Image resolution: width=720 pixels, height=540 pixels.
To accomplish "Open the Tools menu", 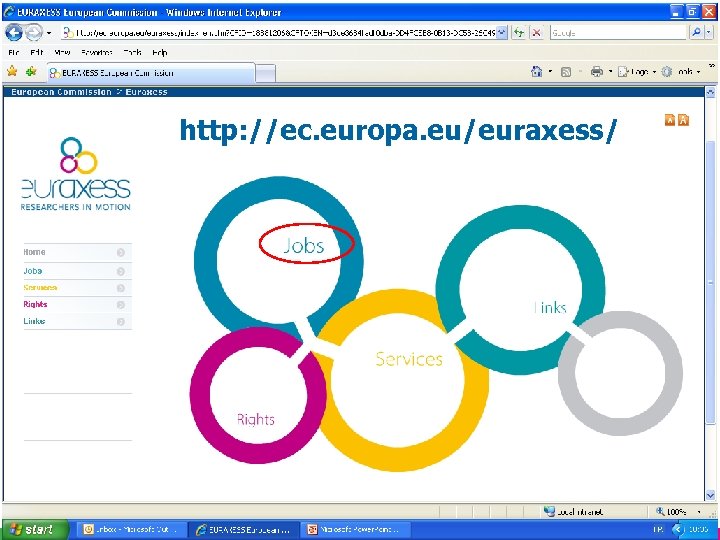I will [x=132, y=52].
